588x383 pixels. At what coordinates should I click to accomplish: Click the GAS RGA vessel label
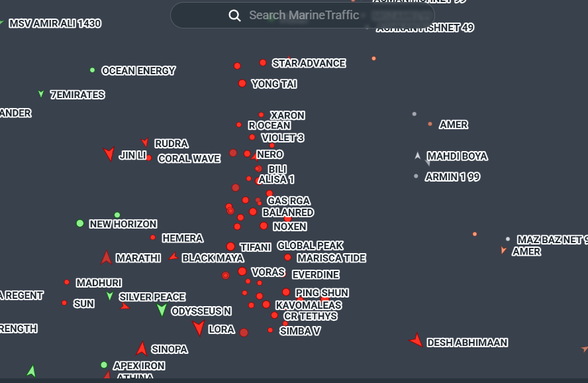tap(289, 201)
